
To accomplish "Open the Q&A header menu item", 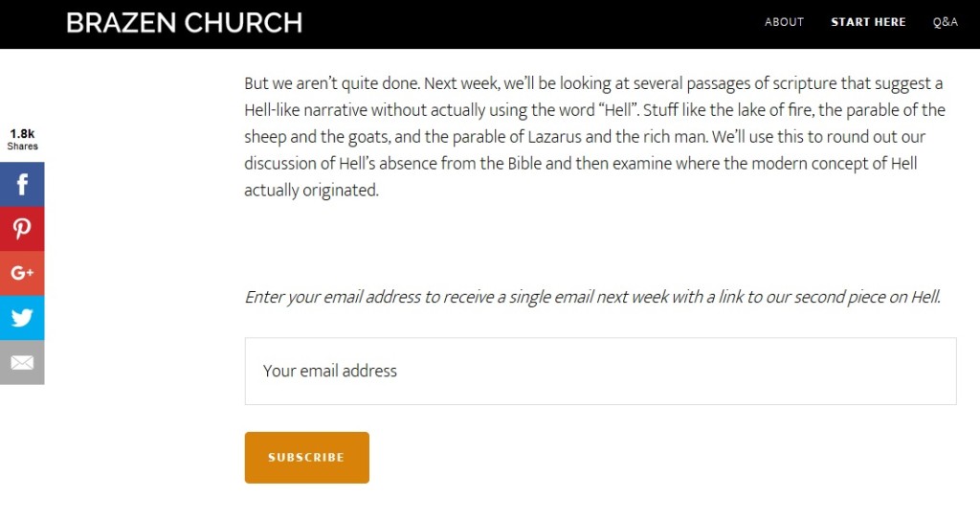I will [945, 22].
